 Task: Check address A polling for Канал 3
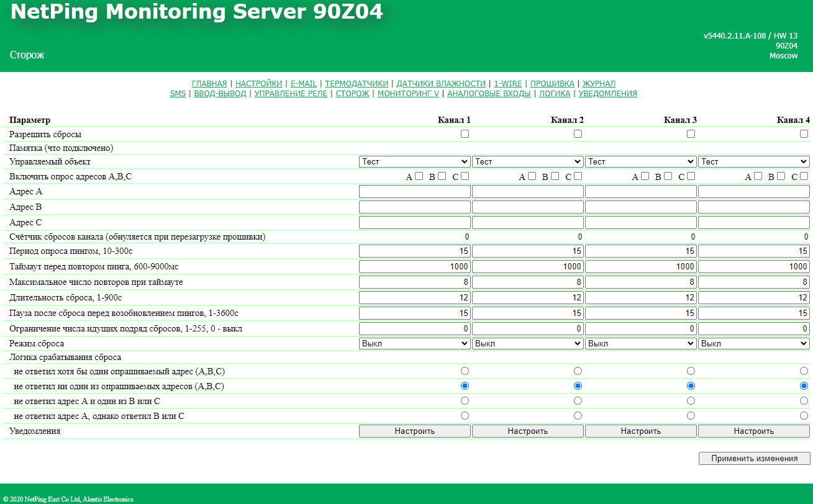click(645, 176)
